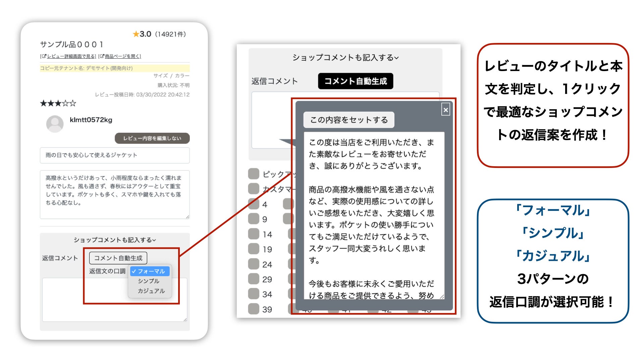Click この内容をセットする to apply comment

point(350,120)
